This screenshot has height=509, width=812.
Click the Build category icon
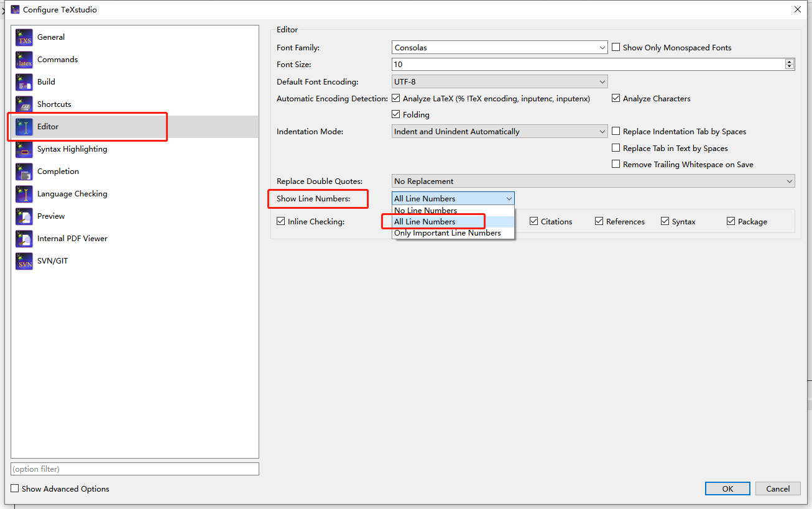tap(24, 82)
